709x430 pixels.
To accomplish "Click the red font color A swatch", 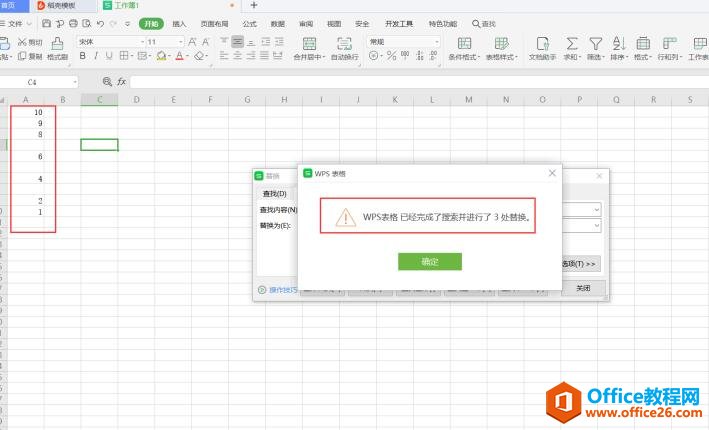I will pos(180,56).
